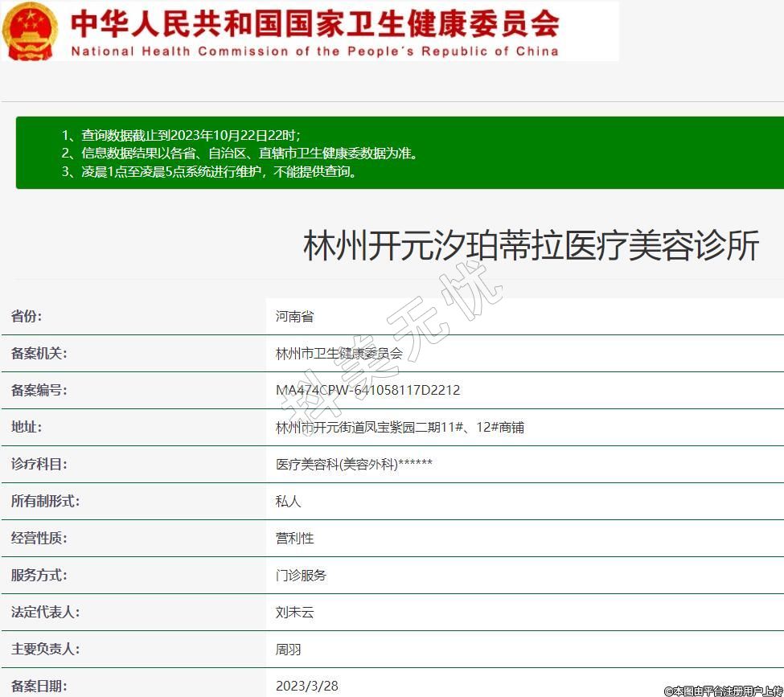Click the 备案日期 value 2023/3/28

[306, 686]
